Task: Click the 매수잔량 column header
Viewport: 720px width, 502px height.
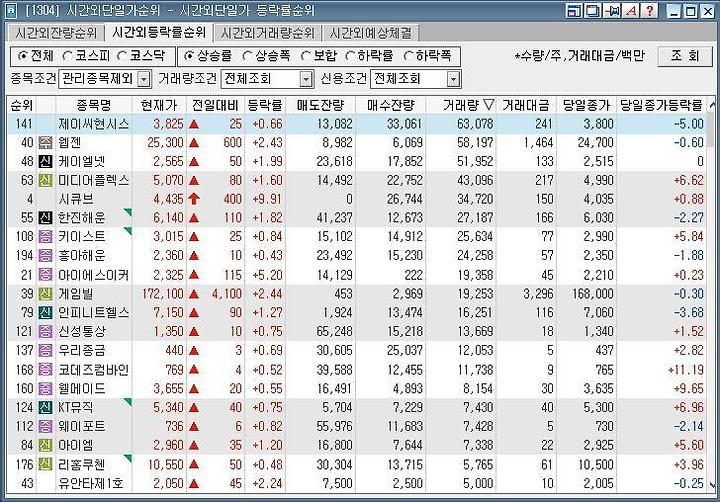Action: pos(390,105)
